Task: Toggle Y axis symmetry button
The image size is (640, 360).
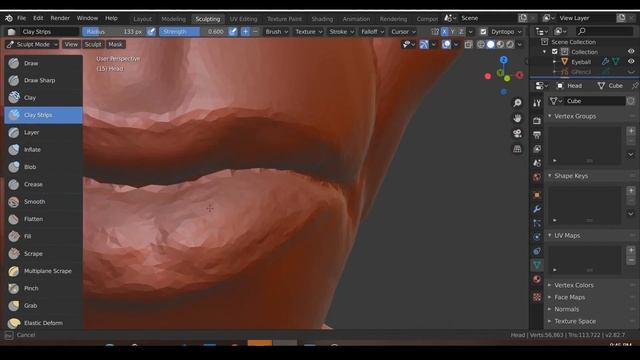Action: [452, 31]
